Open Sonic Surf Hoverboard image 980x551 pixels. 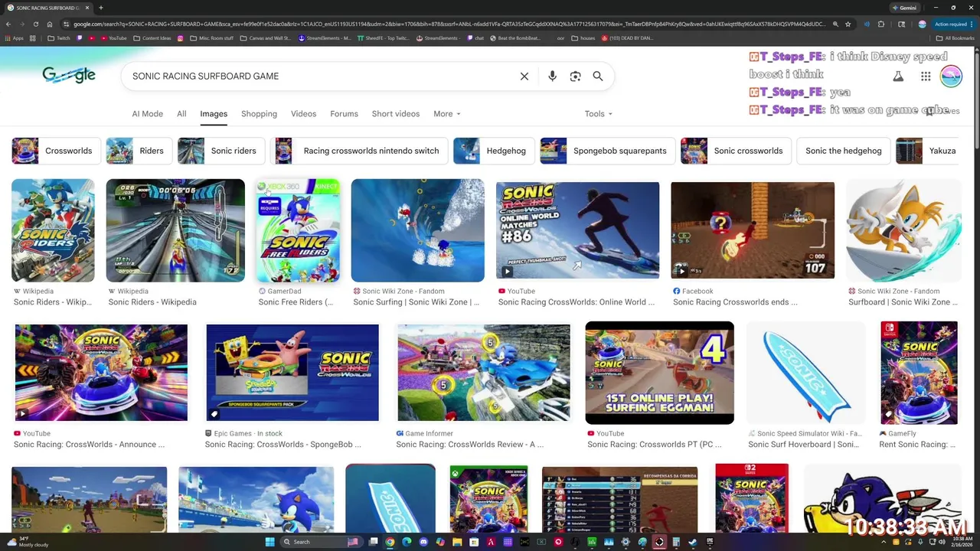805,373
